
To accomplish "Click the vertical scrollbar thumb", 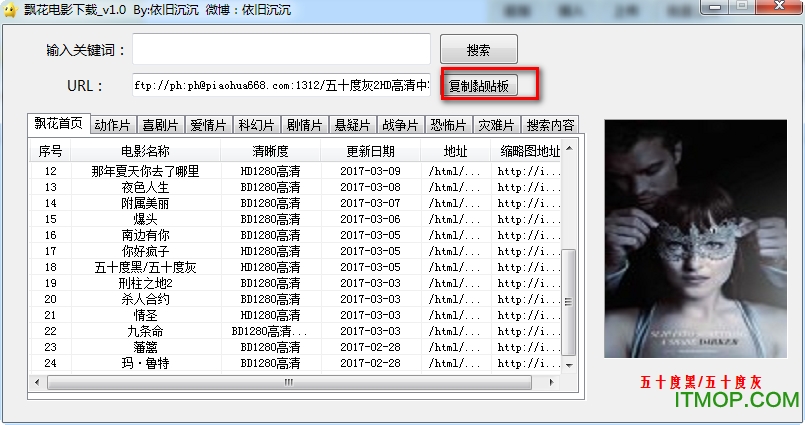I will (569, 302).
